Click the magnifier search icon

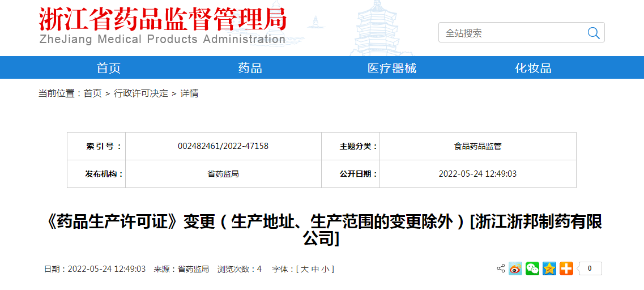[x=594, y=33]
